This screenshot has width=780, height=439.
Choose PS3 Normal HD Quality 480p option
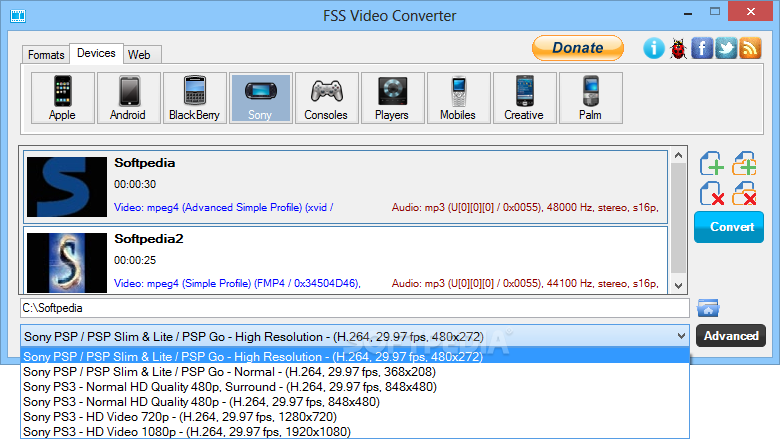coord(355,402)
